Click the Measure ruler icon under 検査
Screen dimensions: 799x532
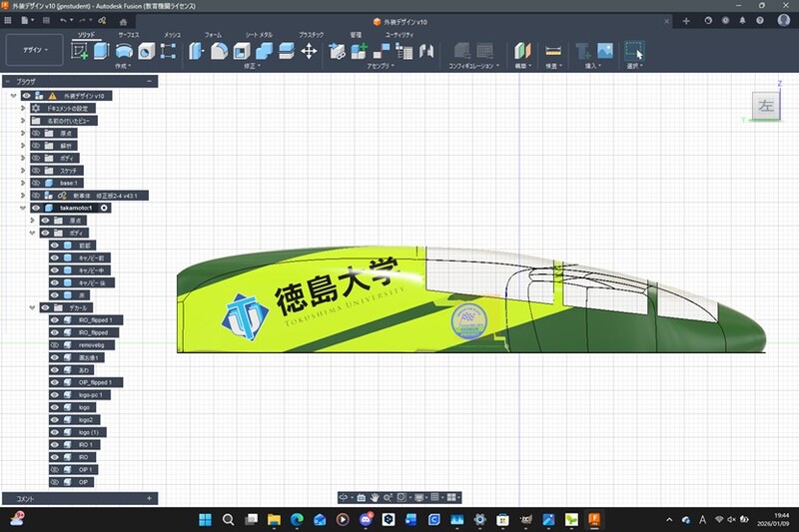click(553, 50)
